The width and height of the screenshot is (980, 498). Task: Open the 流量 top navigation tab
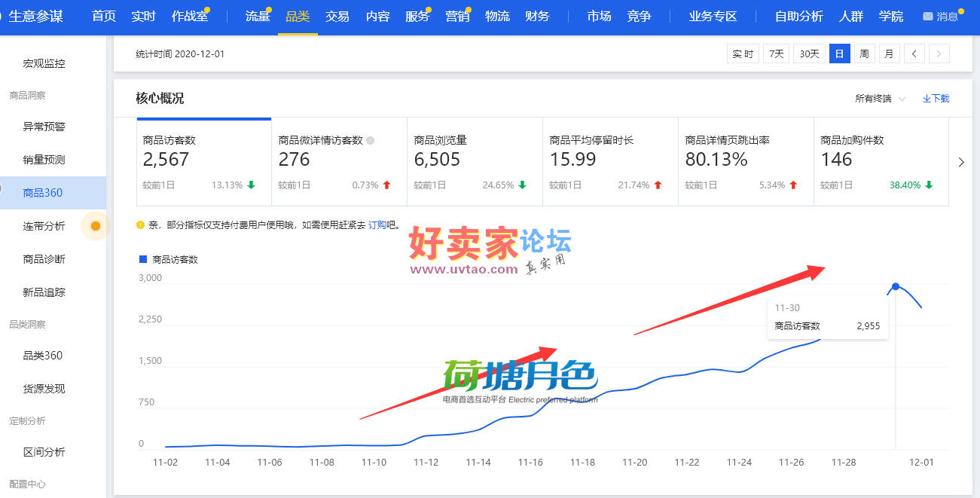257,17
